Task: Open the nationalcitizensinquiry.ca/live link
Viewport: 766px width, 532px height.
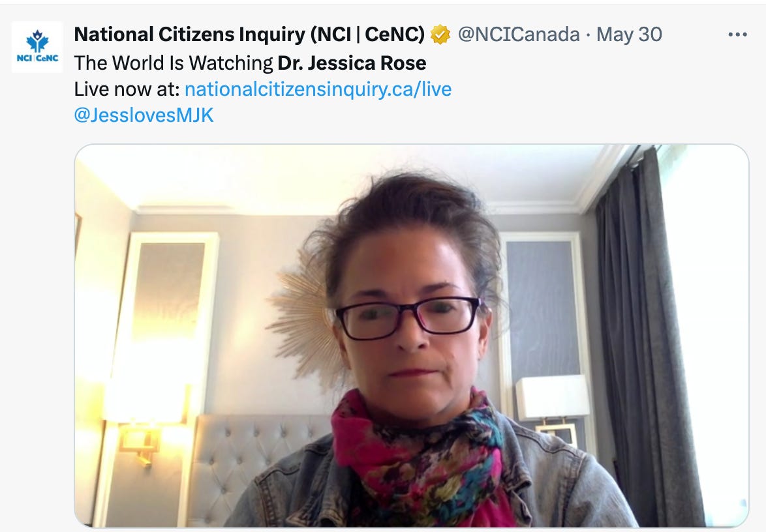Action: 318,89
